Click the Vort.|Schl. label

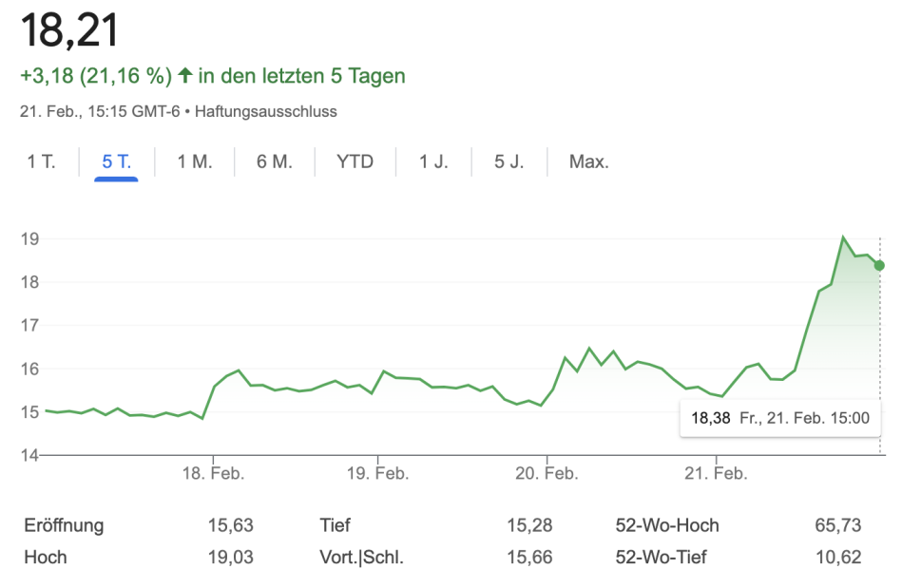[x=362, y=558]
